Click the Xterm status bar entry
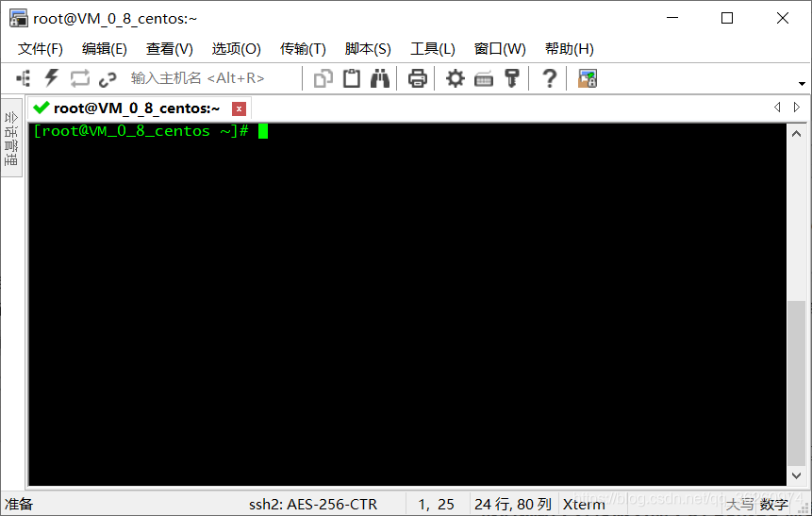This screenshot has height=516, width=812. click(584, 504)
